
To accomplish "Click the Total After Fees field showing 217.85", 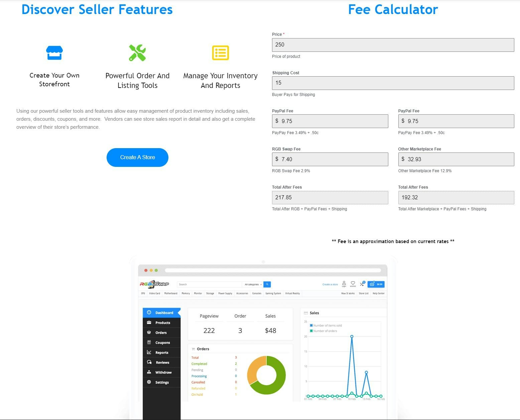I will point(330,197).
